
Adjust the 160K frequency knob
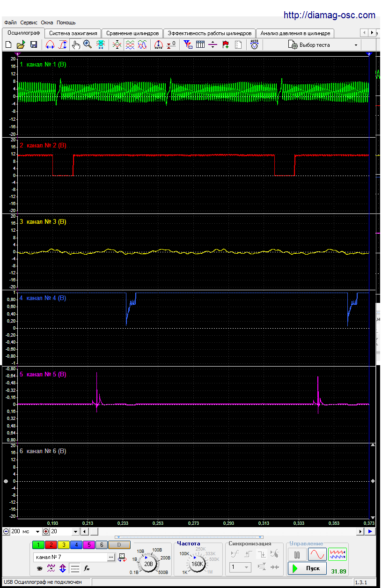point(198,564)
